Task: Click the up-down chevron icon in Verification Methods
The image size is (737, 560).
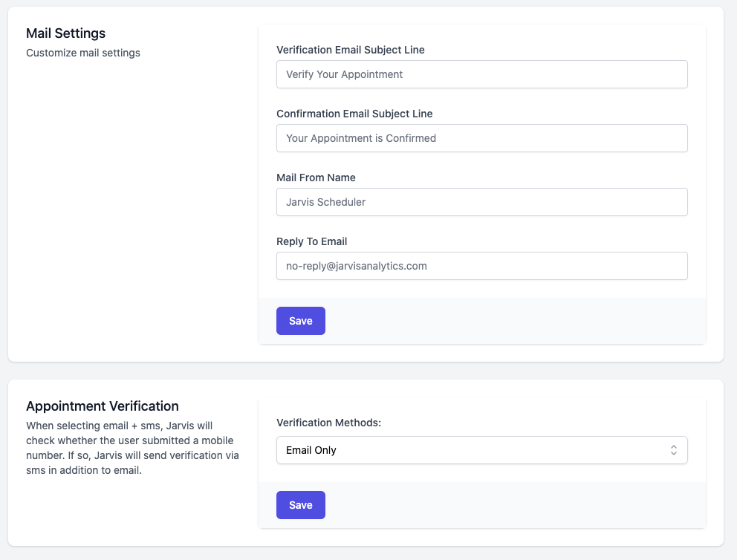Action: click(x=674, y=450)
